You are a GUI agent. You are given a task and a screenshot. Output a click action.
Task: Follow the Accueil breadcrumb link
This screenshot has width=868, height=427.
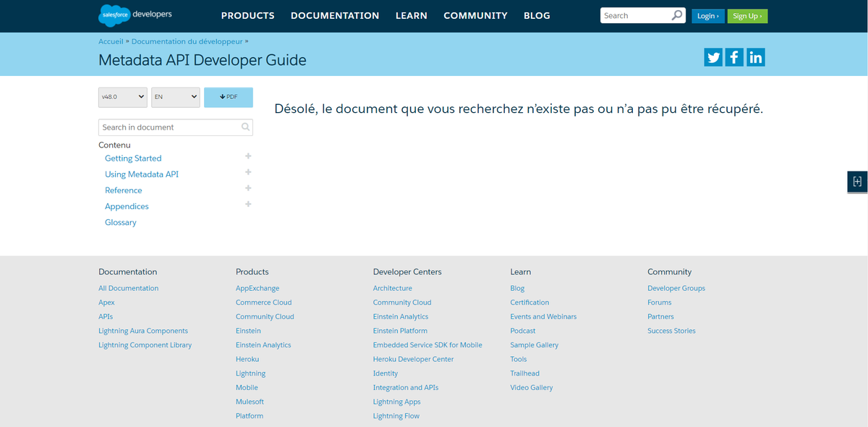pyautogui.click(x=111, y=41)
